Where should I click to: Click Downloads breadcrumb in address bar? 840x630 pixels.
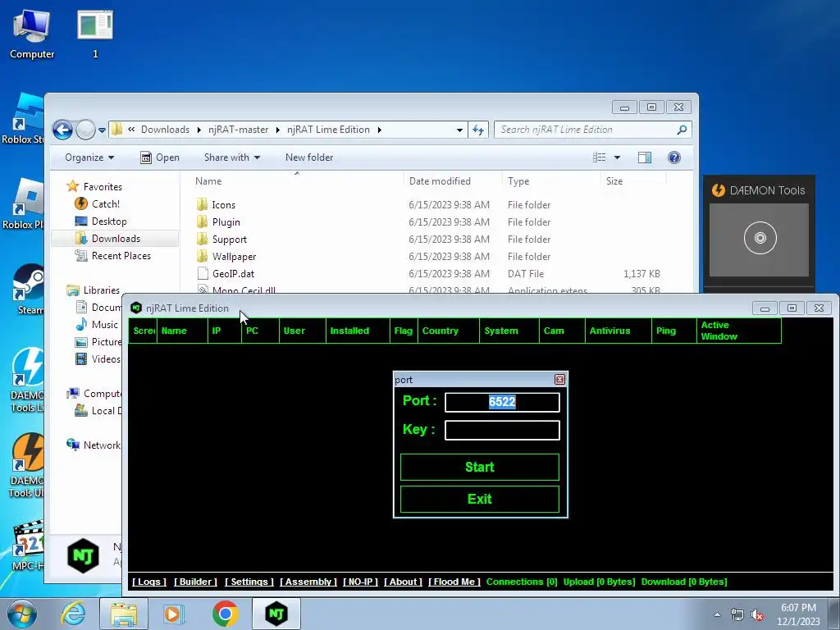coord(165,130)
